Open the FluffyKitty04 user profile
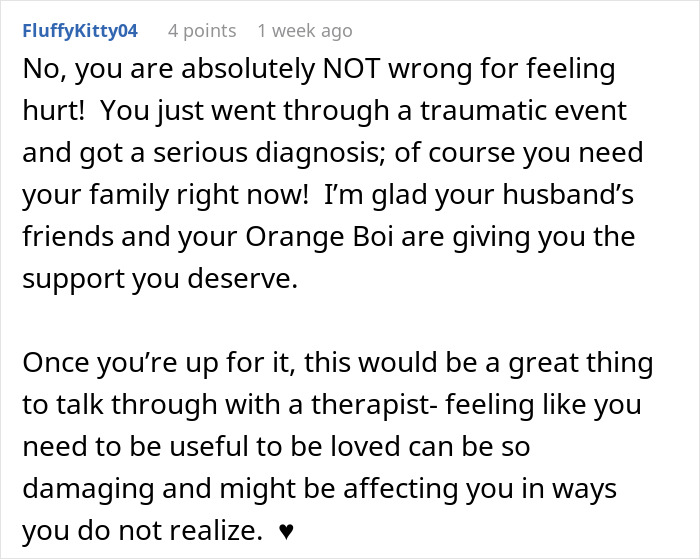Image resolution: width=700 pixels, height=559 pixels. tap(80, 31)
